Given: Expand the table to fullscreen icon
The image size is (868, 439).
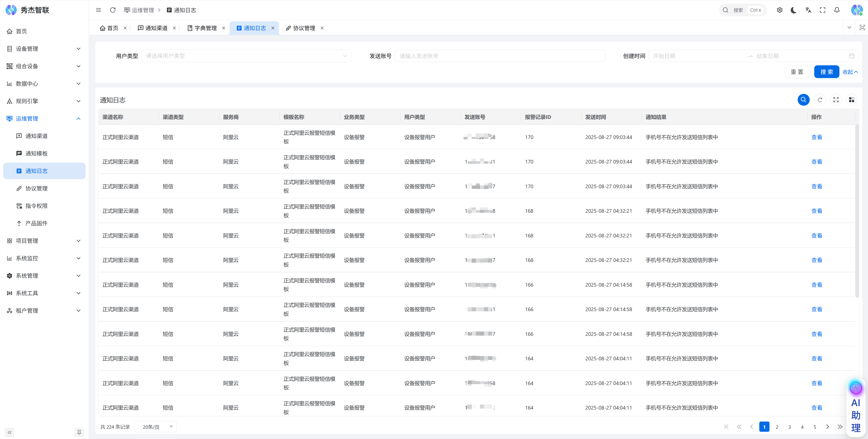Looking at the screenshot, I should coord(836,100).
